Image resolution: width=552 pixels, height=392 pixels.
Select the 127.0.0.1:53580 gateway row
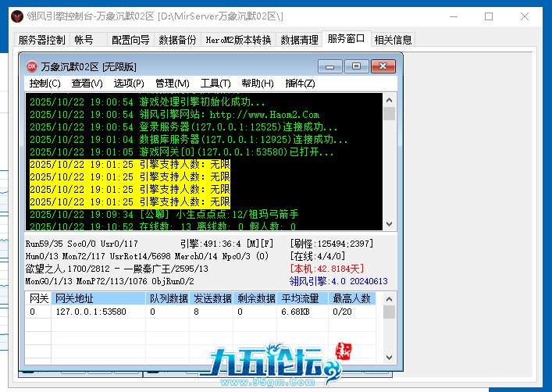point(91,312)
